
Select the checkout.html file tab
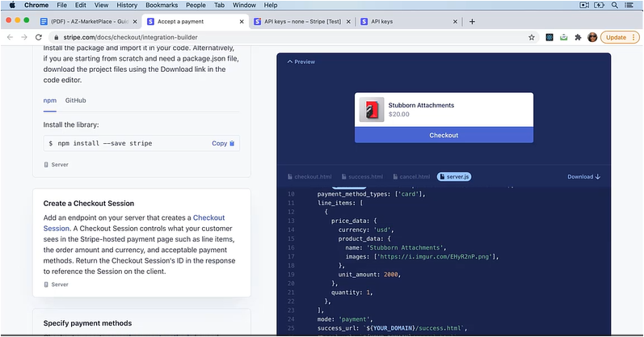(x=309, y=177)
